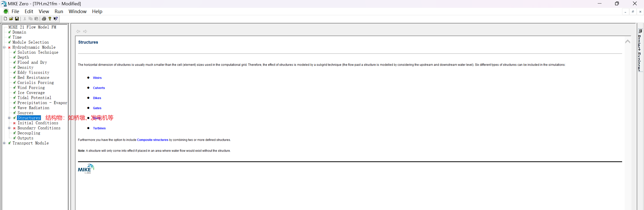Select Wind Forcing tree item
The image size is (644, 210).
31,88
